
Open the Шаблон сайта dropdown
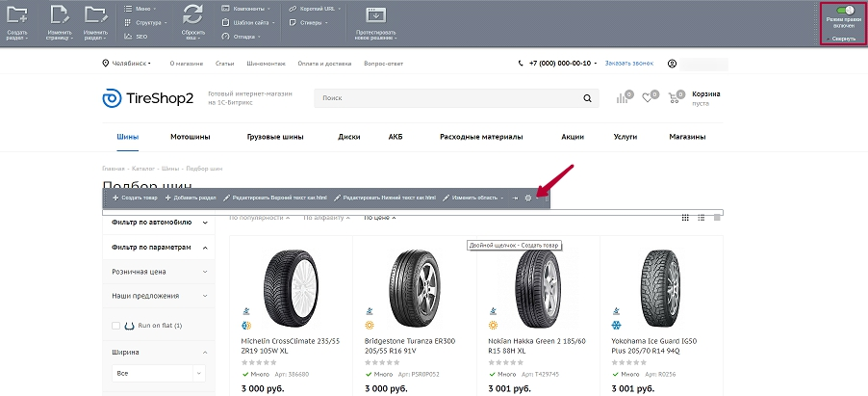tap(248, 23)
